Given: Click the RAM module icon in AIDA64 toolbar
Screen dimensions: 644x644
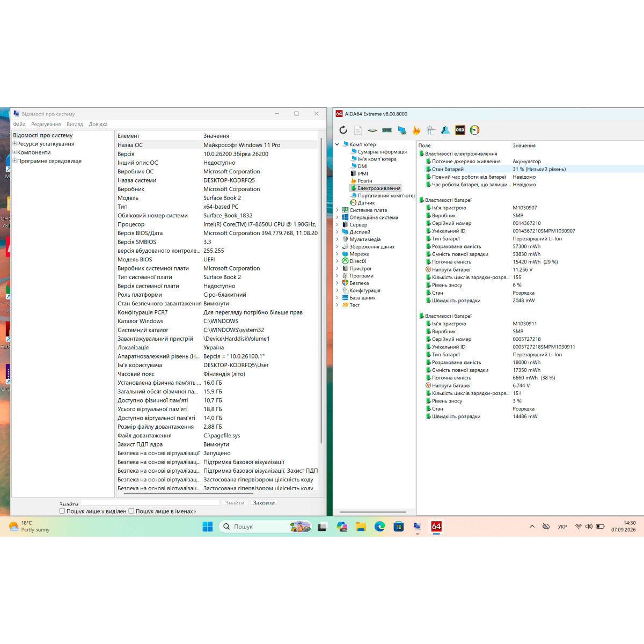Looking at the screenshot, I should click(x=387, y=130).
